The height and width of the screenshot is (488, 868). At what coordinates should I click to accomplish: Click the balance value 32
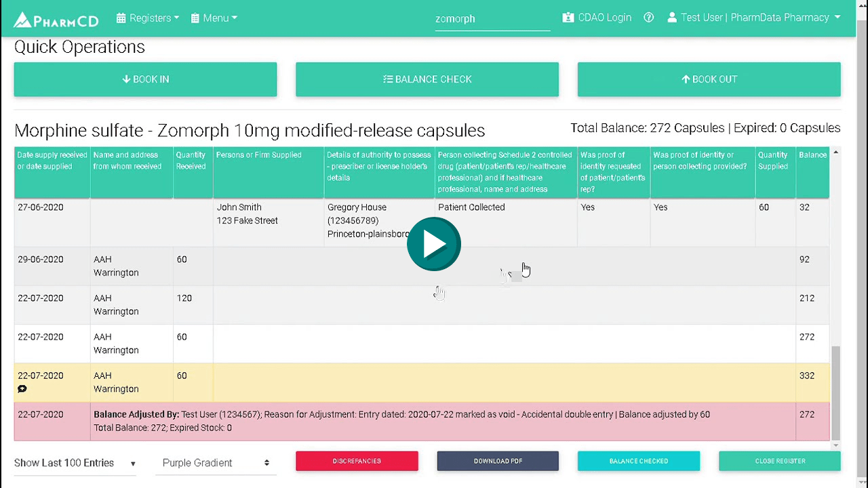click(804, 207)
